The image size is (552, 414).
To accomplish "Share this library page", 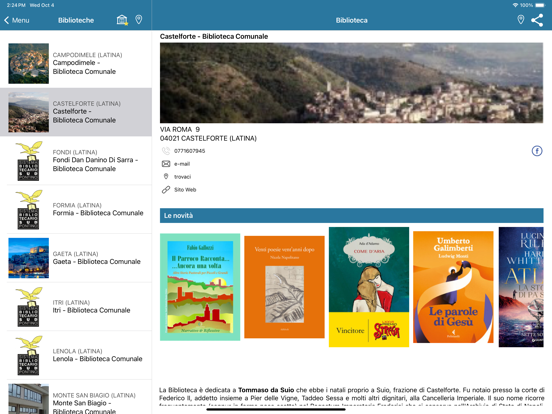I will (x=537, y=20).
